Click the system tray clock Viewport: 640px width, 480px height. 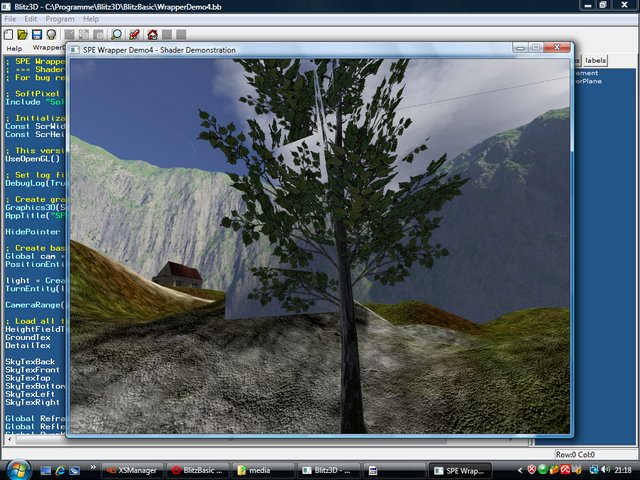click(x=622, y=469)
